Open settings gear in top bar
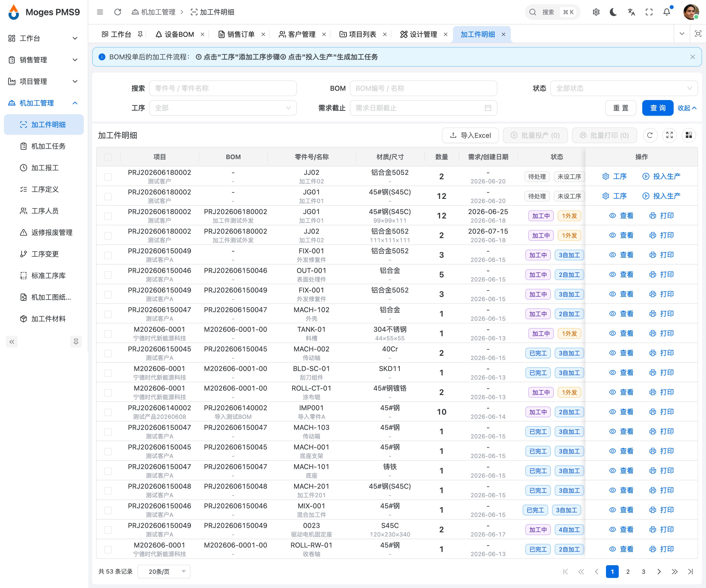 596,12
